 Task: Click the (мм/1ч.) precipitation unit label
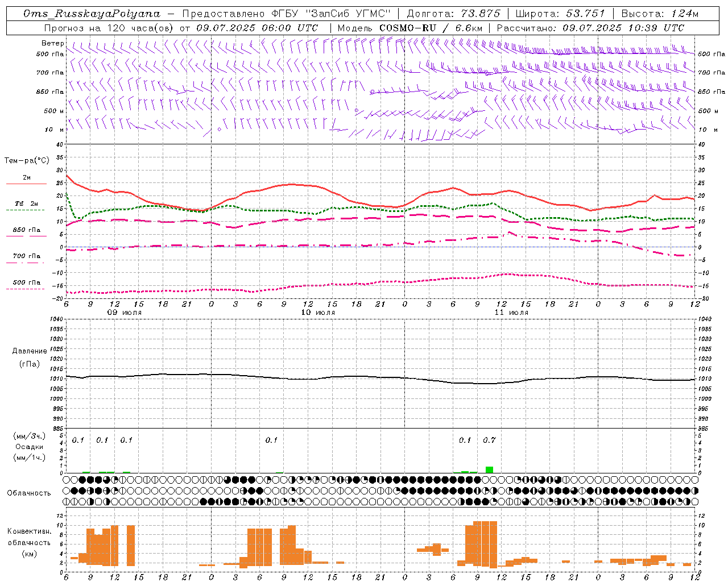point(30,458)
